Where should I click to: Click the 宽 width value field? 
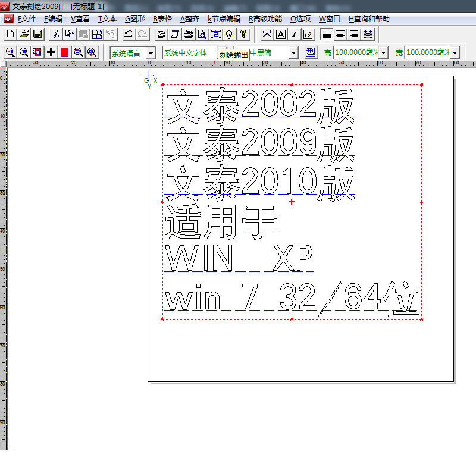(427, 52)
